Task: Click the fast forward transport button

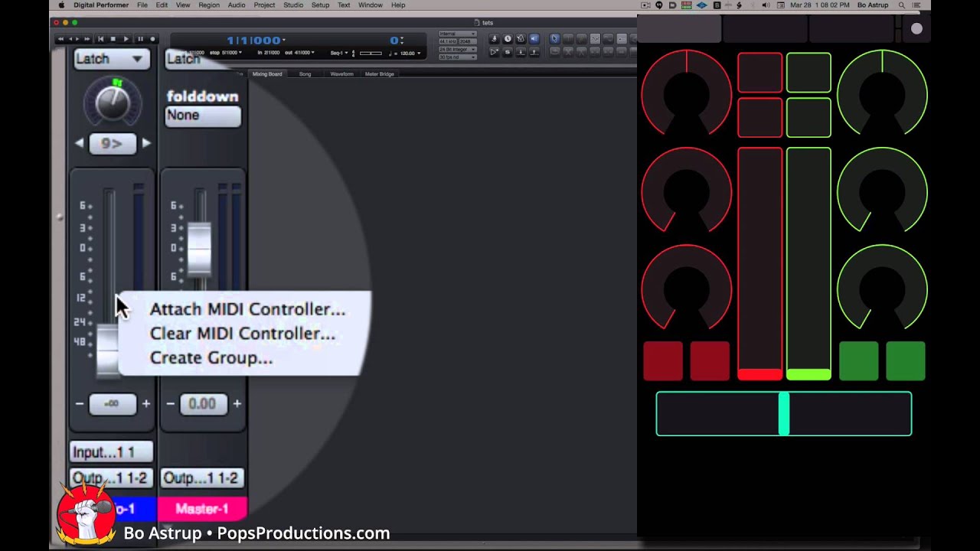Action: pyautogui.click(x=87, y=39)
